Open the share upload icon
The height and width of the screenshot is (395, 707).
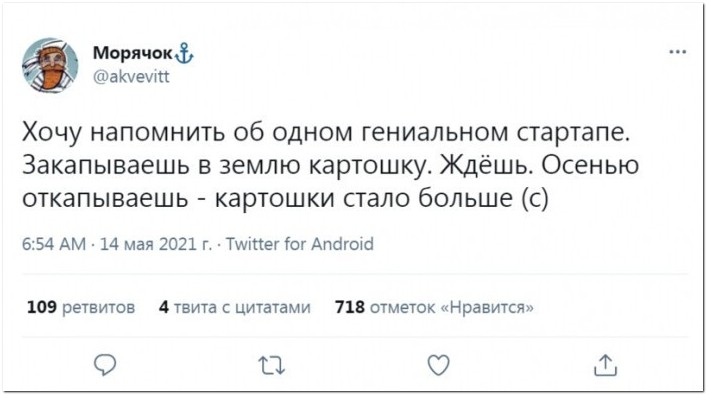pos(605,365)
